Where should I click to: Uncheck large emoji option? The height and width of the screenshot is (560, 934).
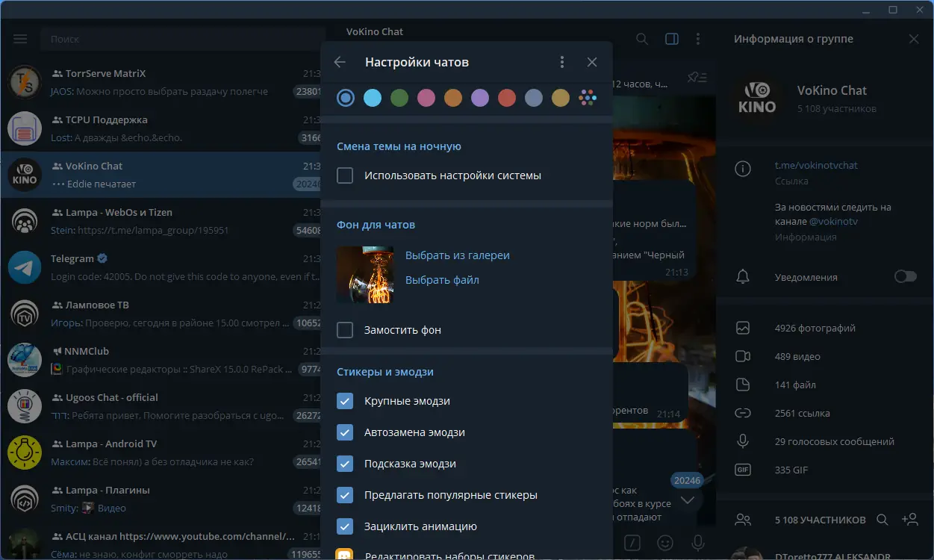[345, 401]
